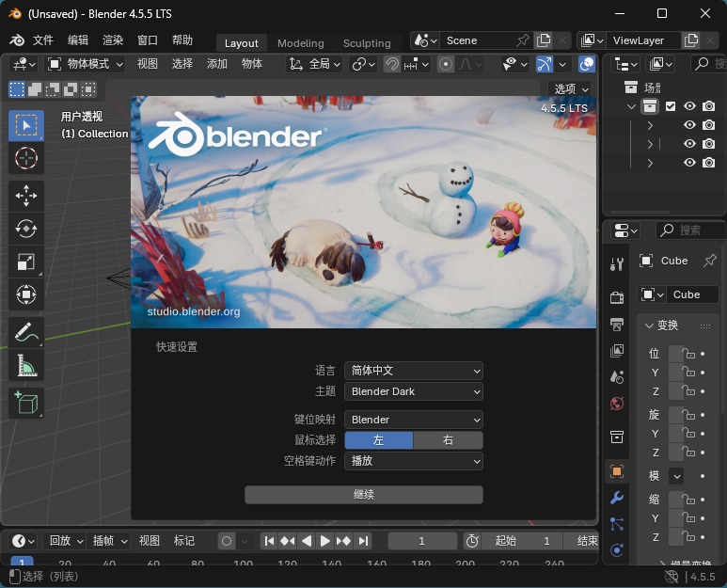Open the Render menu
727x588 pixels.
tap(113, 40)
